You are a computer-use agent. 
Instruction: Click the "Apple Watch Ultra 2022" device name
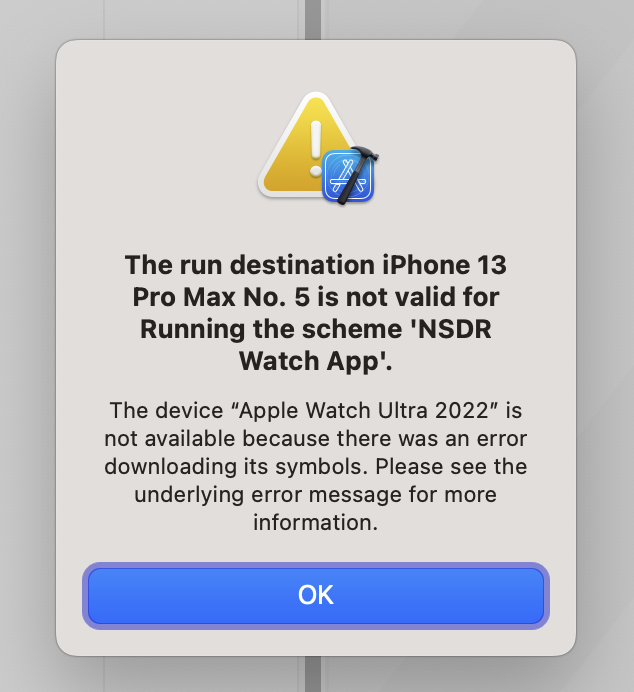tap(365, 410)
